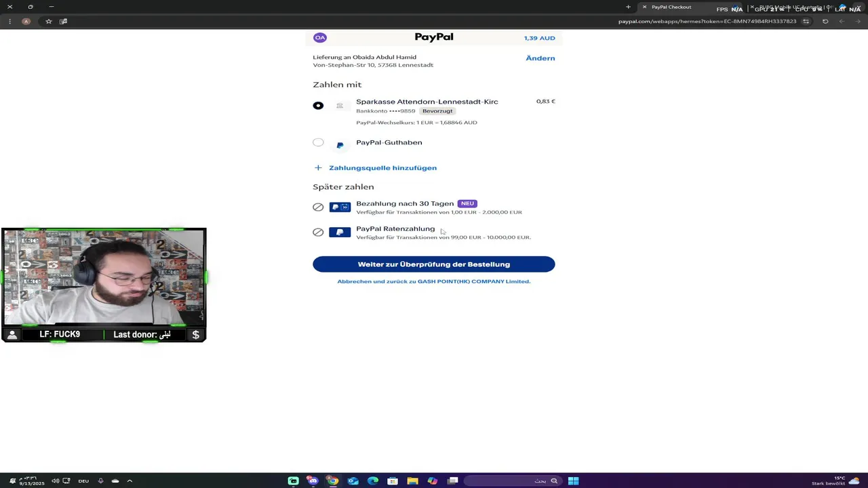Screen dimensions: 868x488
Task: Click the translate page icon
Action: [x=63, y=21]
